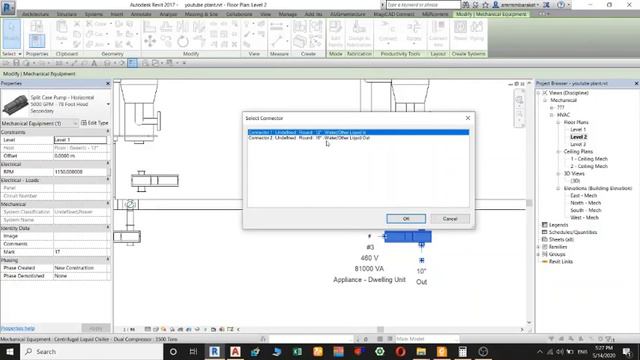This screenshot has width=640, height=360.
Task: Collapse Floor Plans node in Project Browser
Action: pos(558,122)
